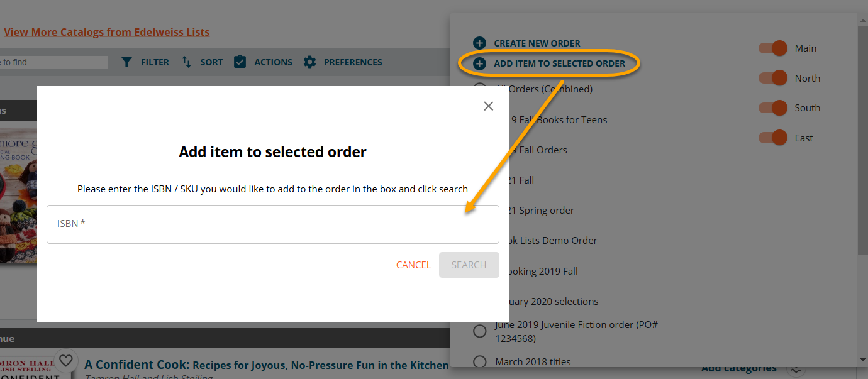Turn off the South location switch
The width and height of the screenshot is (868, 379).
pyautogui.click(x=772, y=107)
